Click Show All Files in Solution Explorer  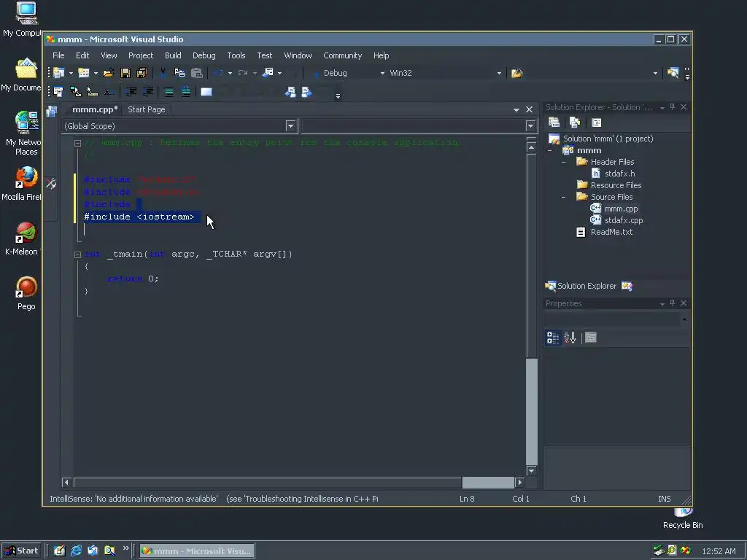pyautogui.click(x=575, y=122)
